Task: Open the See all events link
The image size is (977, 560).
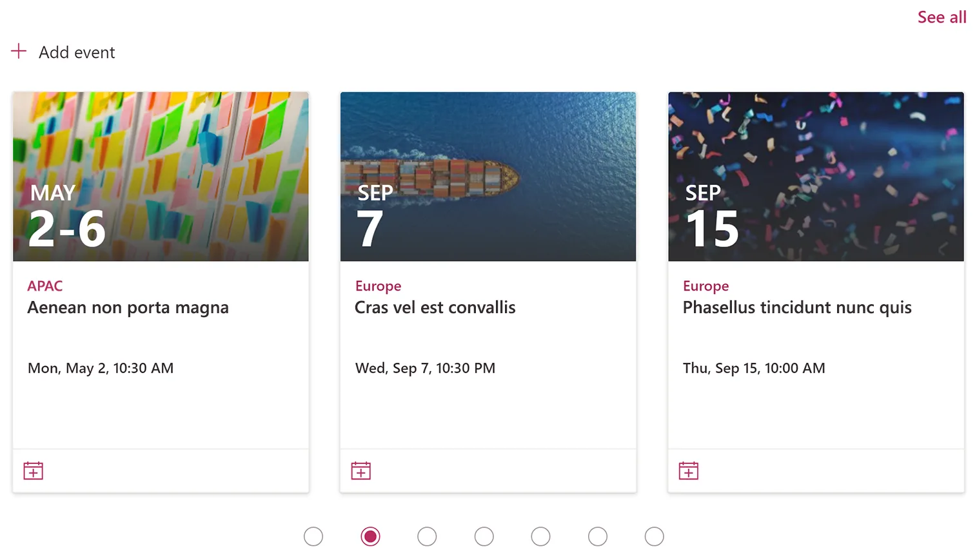Action: (942, 17)
